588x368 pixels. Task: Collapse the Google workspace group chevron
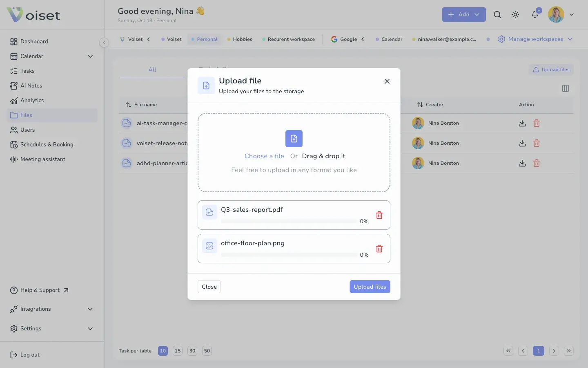point(363,39)
